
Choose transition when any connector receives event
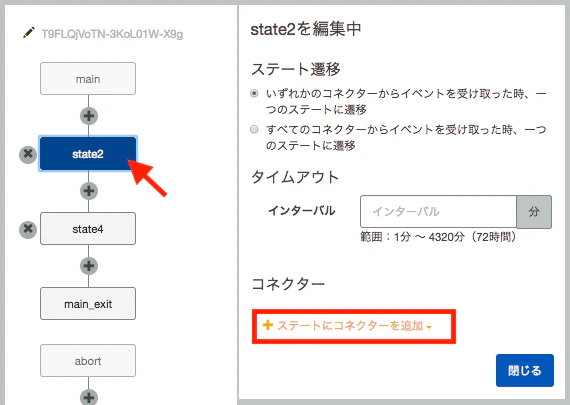tap(254, 93)
